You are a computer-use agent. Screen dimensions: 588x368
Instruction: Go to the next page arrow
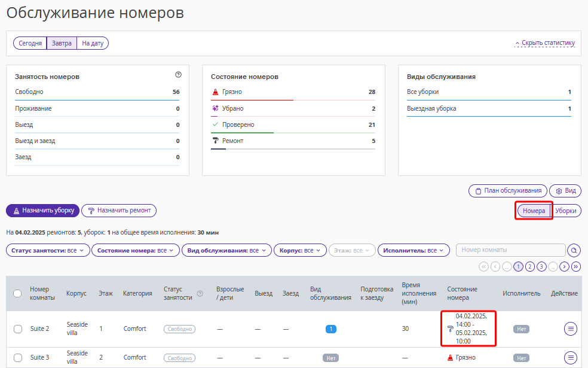(x=564, y=267)
